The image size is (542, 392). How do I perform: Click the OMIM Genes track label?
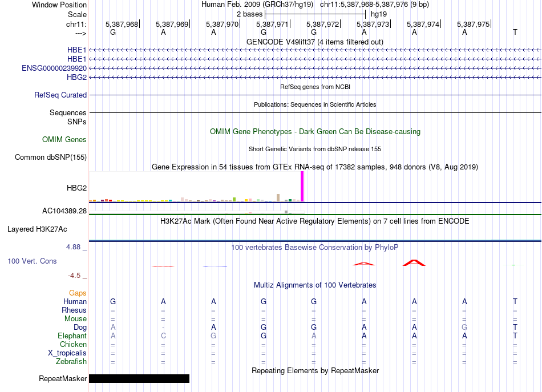click(64, 139)
